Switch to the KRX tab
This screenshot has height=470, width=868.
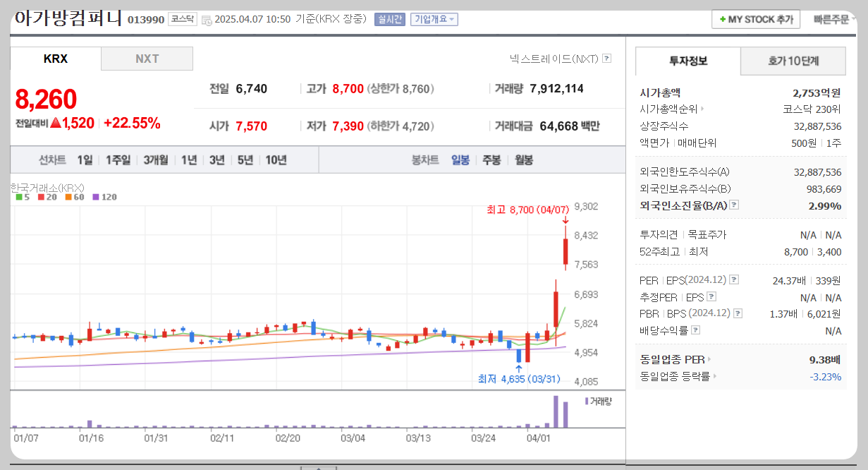pos(56,59)
